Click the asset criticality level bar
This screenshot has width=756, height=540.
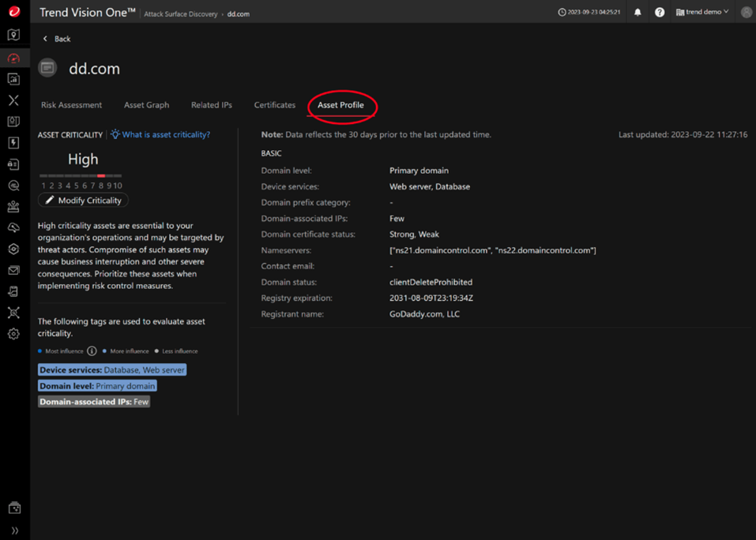81,176
